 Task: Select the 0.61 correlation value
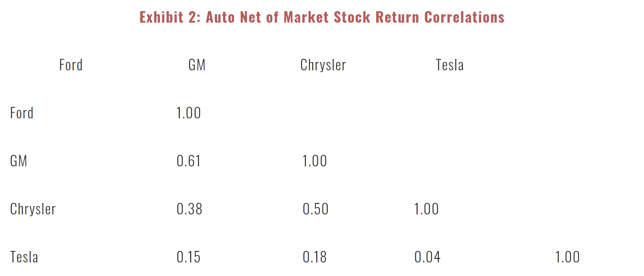(x=188, y=161)
